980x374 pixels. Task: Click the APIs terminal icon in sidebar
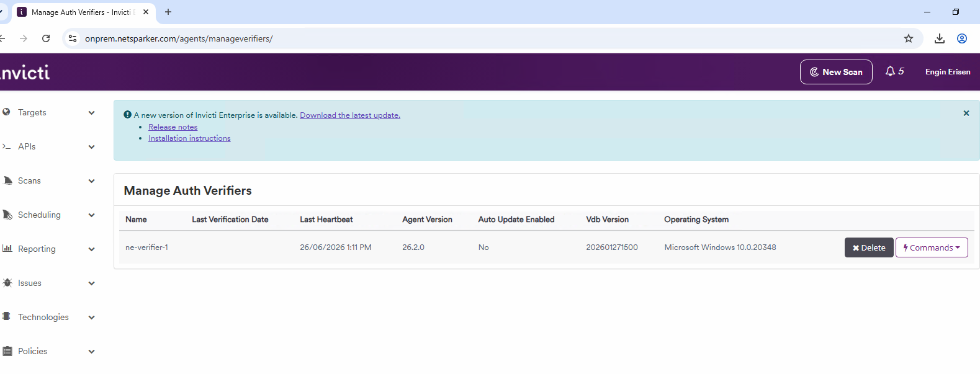(x=6, y=146)
